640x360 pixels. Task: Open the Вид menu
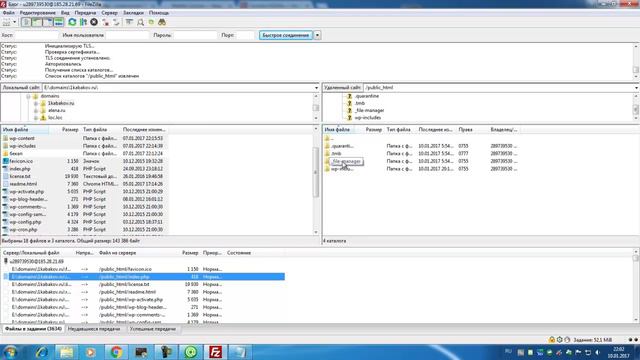pos(65,13)
